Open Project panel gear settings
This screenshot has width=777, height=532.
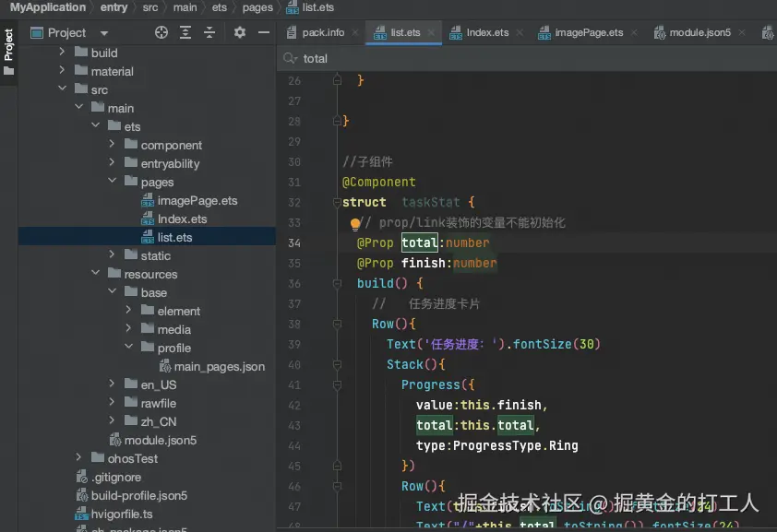coord(240,32)
